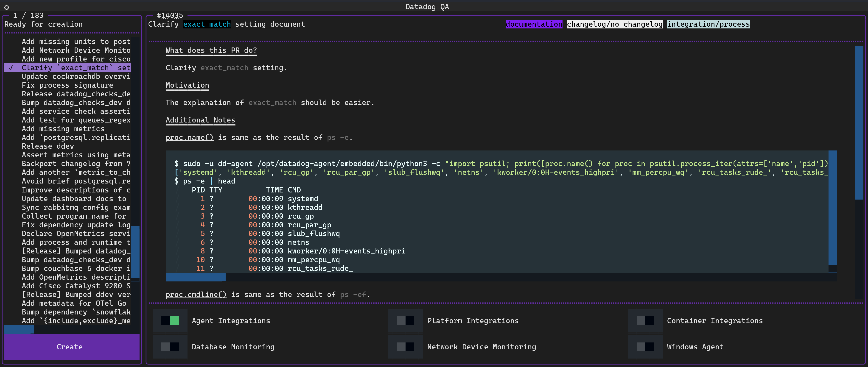Select the changelog/no-changelog tag

pyautogui.click(x=615, y=24)
